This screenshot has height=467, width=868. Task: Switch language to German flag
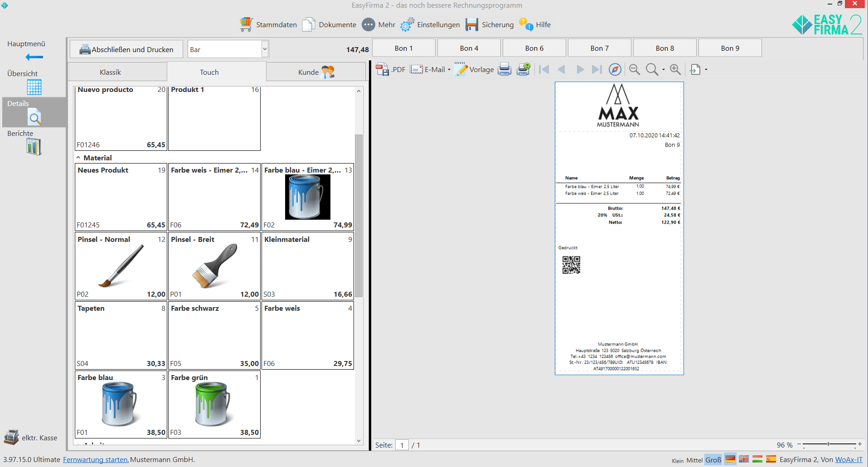730,459
